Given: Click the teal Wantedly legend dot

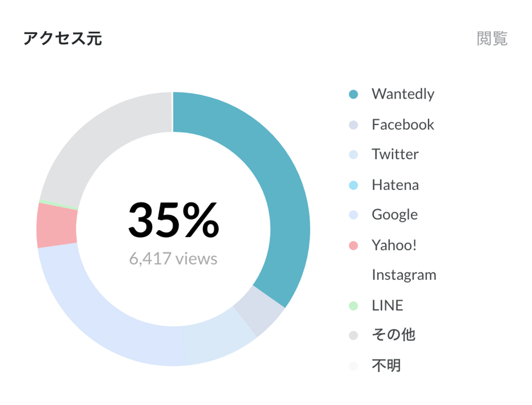Looking at the screenshot, I should pos(353,94).
